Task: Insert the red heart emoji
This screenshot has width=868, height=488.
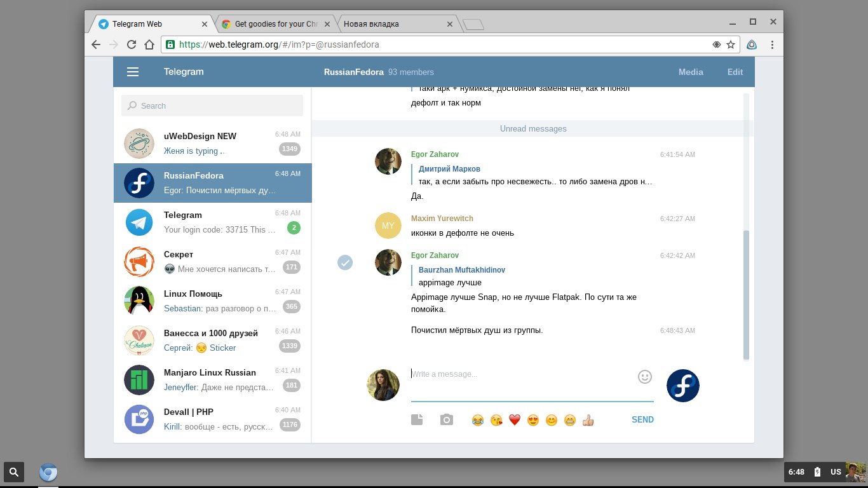Action: (x=515, y=420)
